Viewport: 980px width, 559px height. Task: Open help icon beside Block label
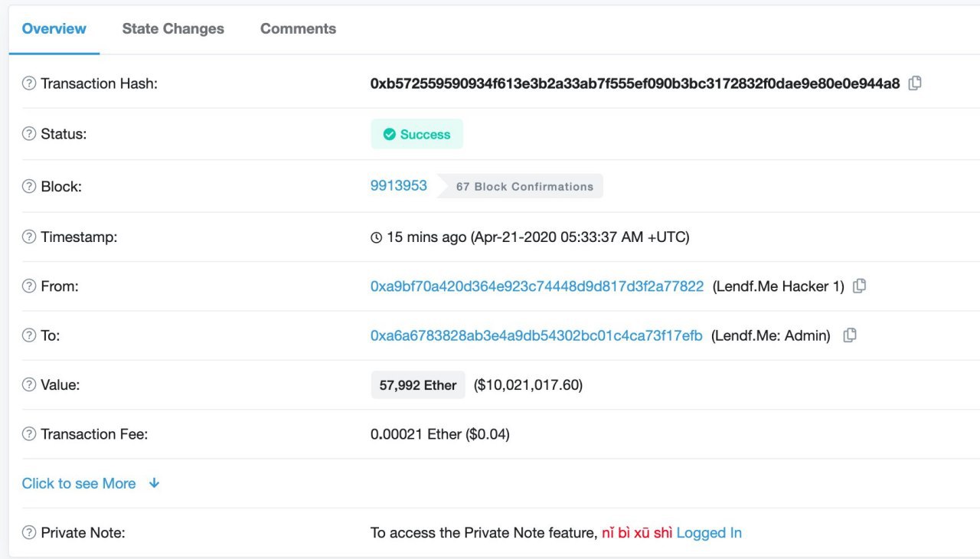(x=29, y=186)
